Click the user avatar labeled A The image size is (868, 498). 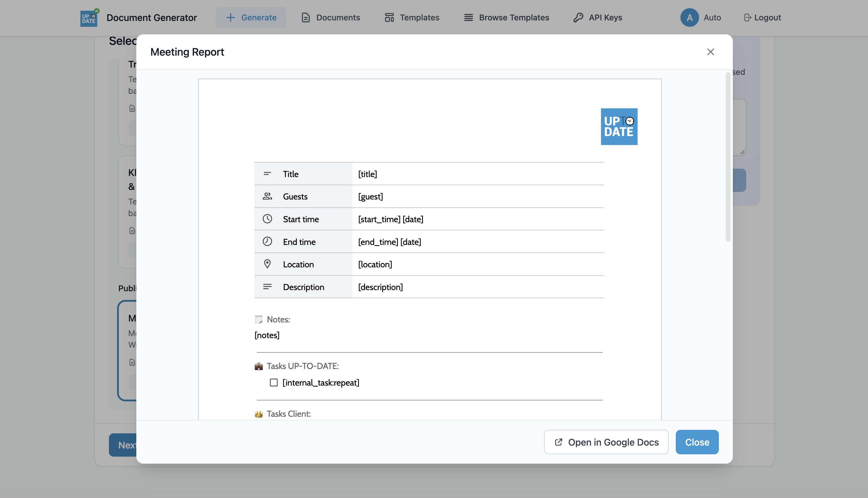point(689,17)
